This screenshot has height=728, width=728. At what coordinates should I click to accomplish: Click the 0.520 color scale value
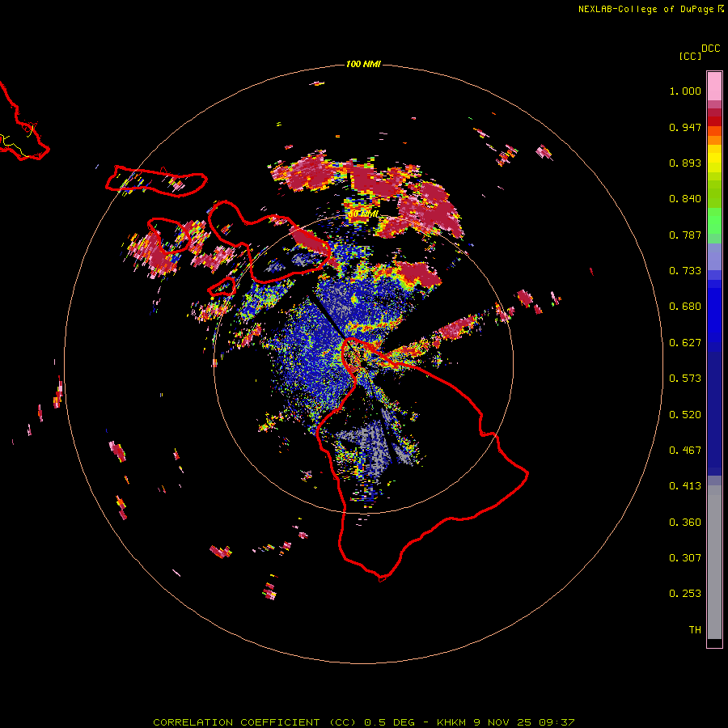click(685, 415)
